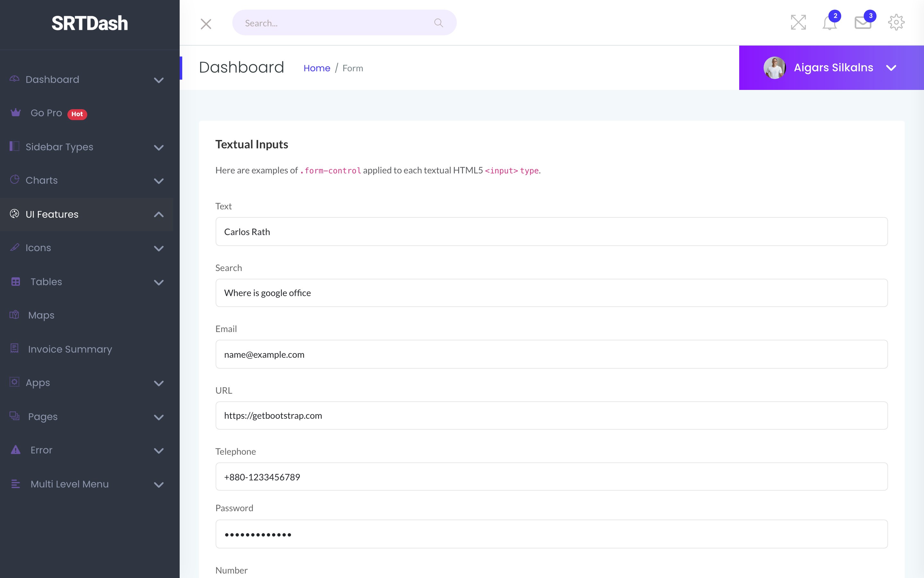Click the Password input field
The height and width of the screenshot is (578, 924).
(x=551, y=534)
